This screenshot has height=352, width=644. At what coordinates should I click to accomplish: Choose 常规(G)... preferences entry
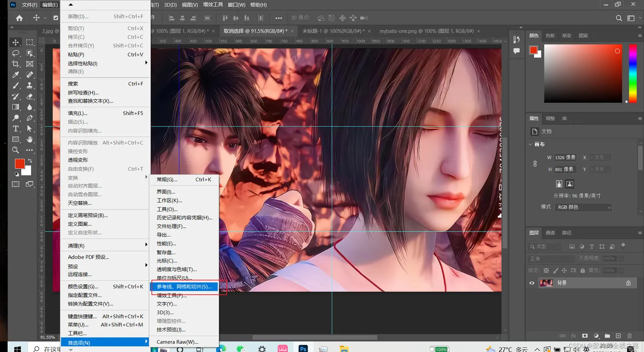[x=184, y=179]
